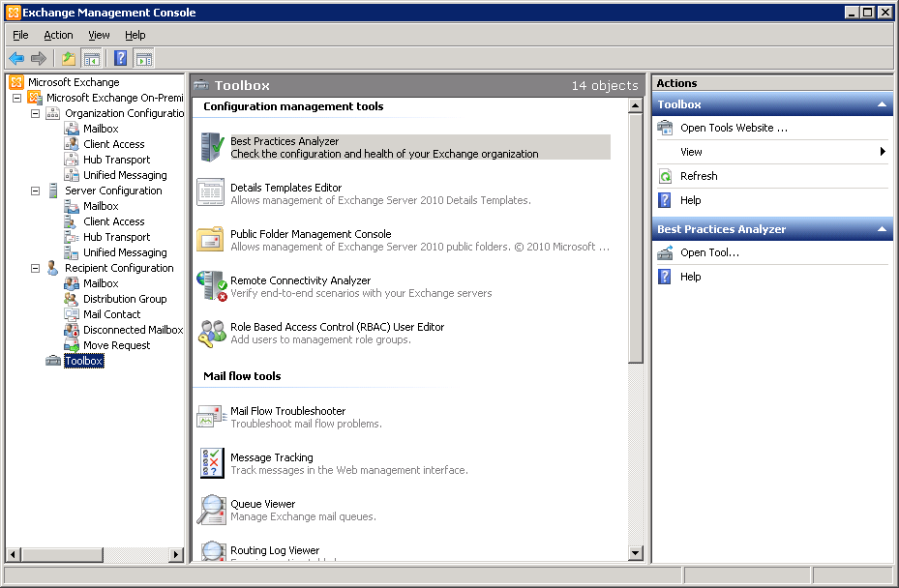Click Help icon under Best Practices Analyzer
This screenshot has height=588, width=899.
(665, 277)
